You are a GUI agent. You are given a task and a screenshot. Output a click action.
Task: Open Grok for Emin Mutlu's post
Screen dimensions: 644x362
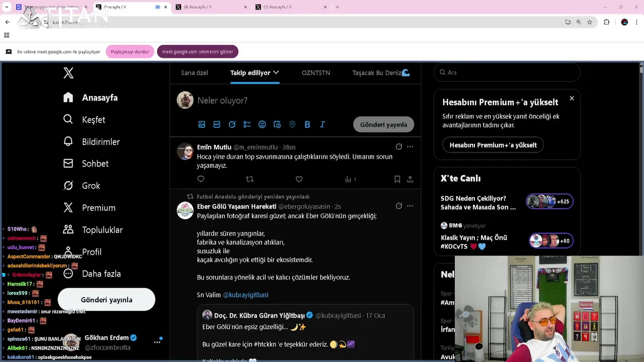[x=399, y=147]
